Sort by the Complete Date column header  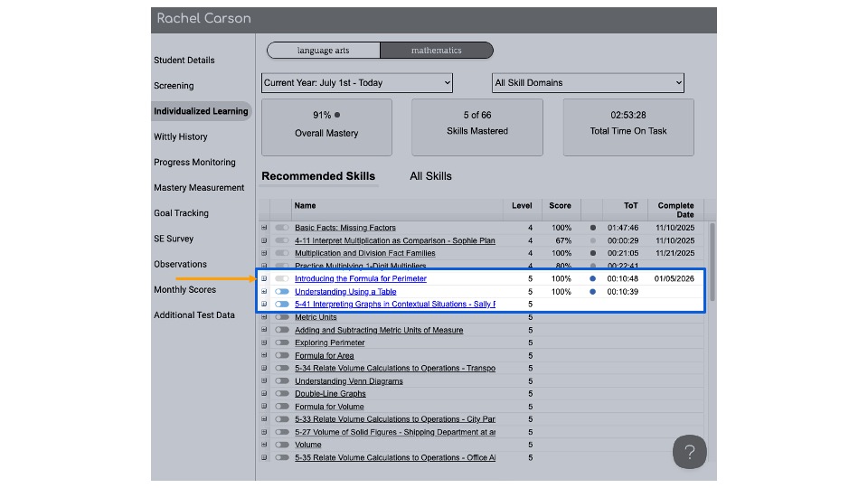click(x=675, y=210)
